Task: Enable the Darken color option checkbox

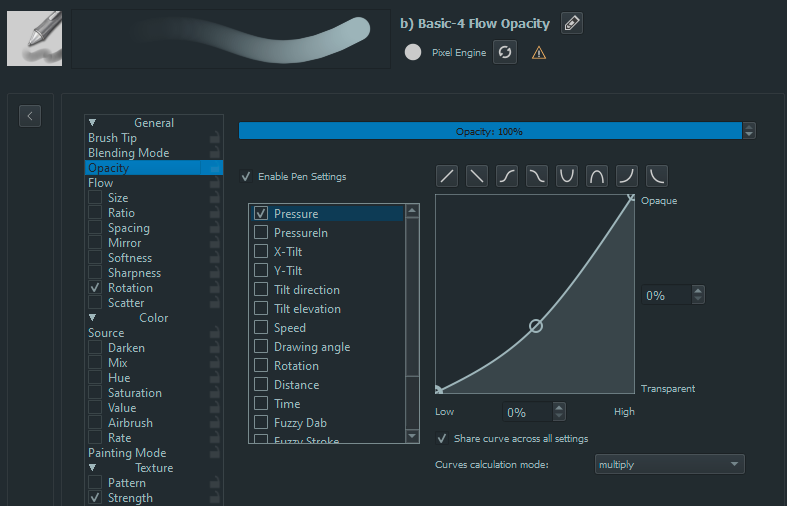Action: click(95, 347)
